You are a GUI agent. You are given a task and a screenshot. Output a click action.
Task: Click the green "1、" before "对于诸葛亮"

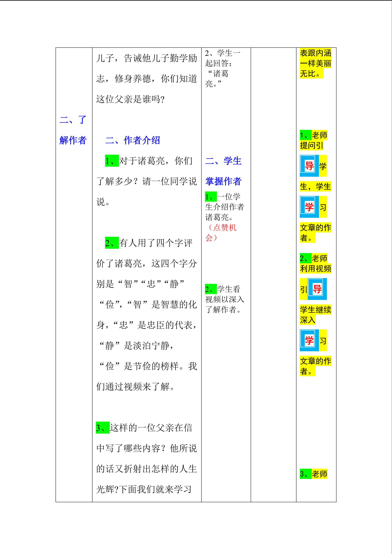tap(112, 161)
